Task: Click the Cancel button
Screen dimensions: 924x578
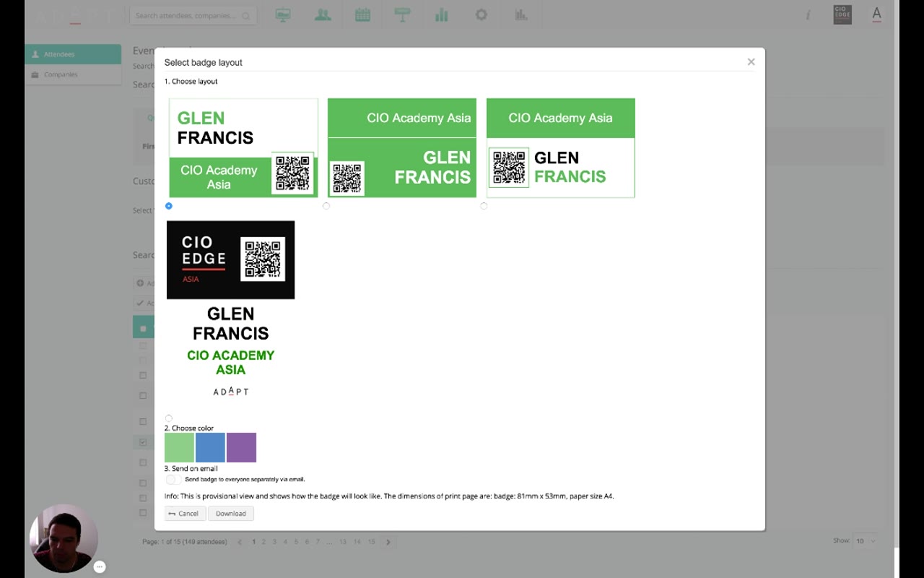Action: pos(185,514)
